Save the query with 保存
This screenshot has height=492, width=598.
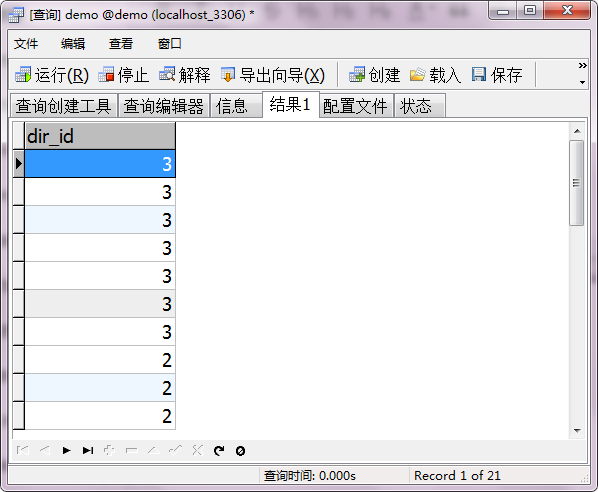click(497, 75)
